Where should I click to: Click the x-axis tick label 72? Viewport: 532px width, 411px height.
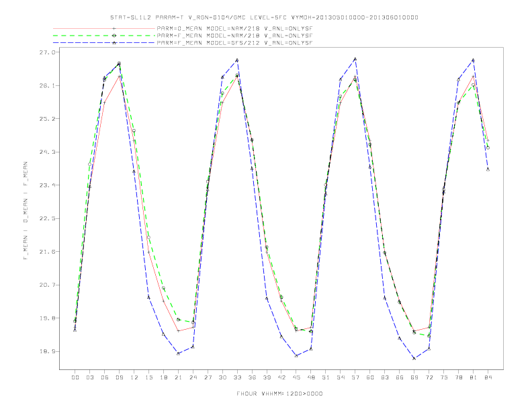(x=429, y=377)
